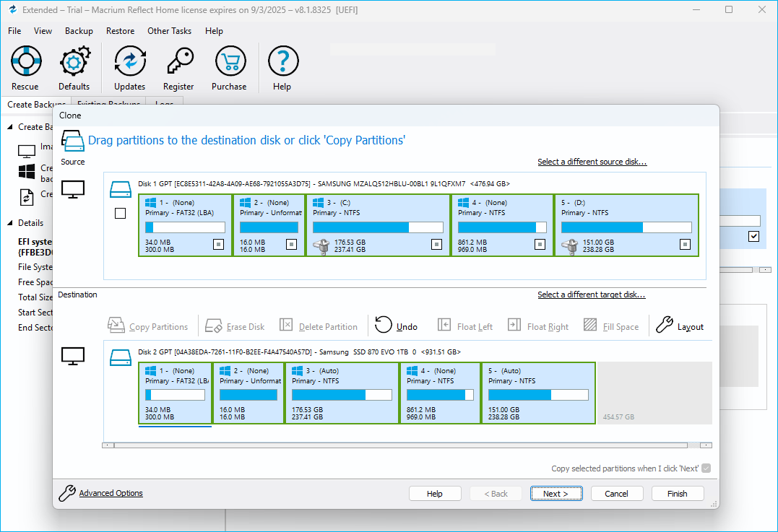This screenshot has height=532, width=778.
Task: Select destination partition 3 (Auto) NTFS
Action: click(342, 393)
